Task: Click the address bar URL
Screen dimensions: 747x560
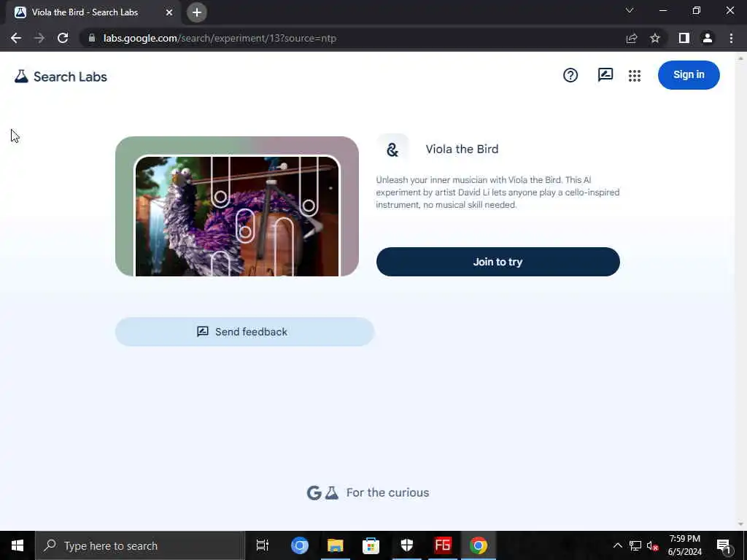Action: (220, 38)
